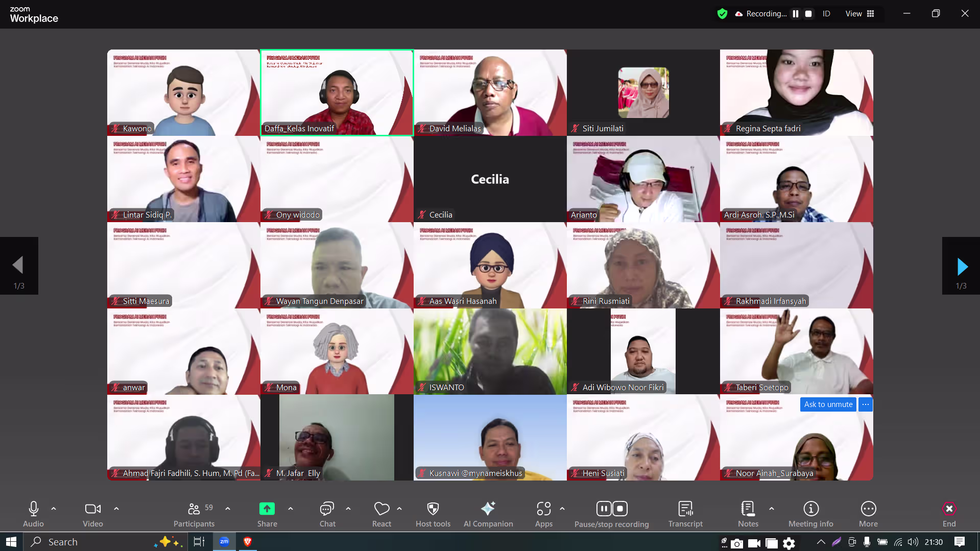The image size is (980, 551).
Task: Expand the video options caret
Action: 116,509
